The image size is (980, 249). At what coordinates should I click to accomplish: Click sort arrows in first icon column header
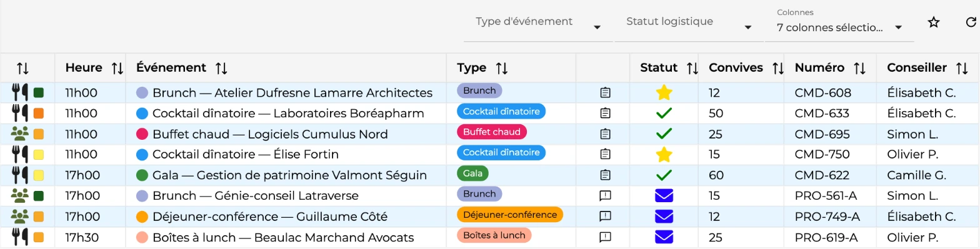click(x=23, y=68)
